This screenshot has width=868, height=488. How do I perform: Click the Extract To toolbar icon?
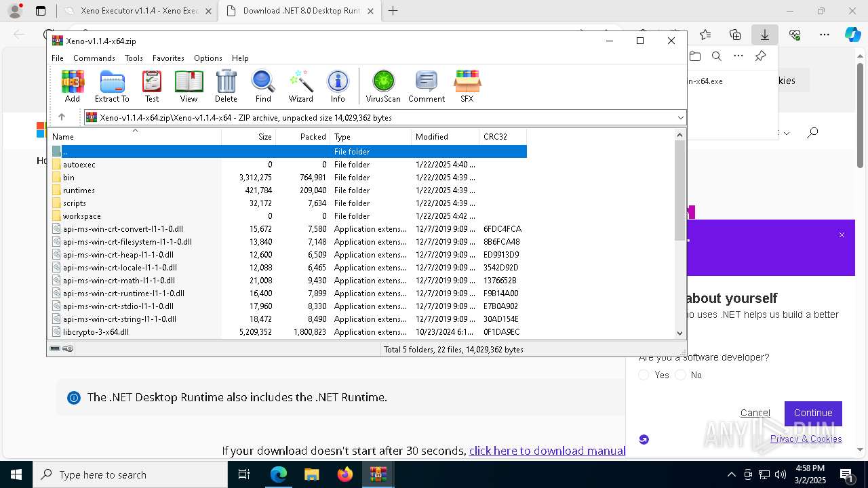(112, 86)
